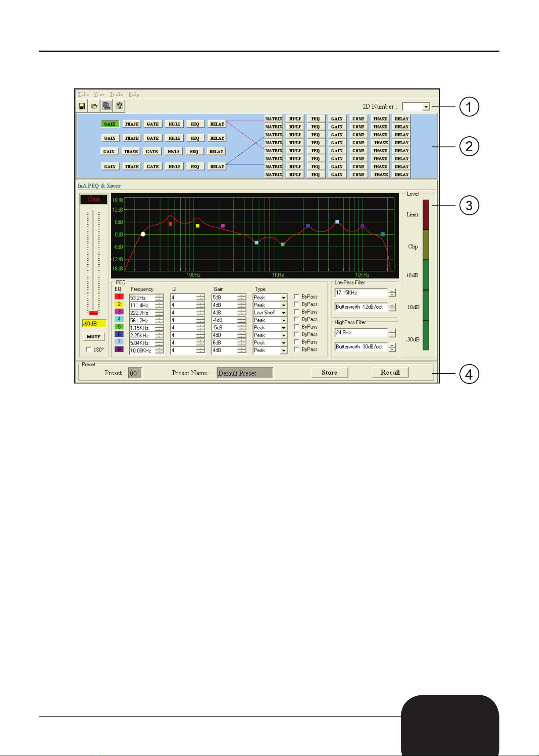Open the View menu
539x756 pixels.
click(99, 94)
